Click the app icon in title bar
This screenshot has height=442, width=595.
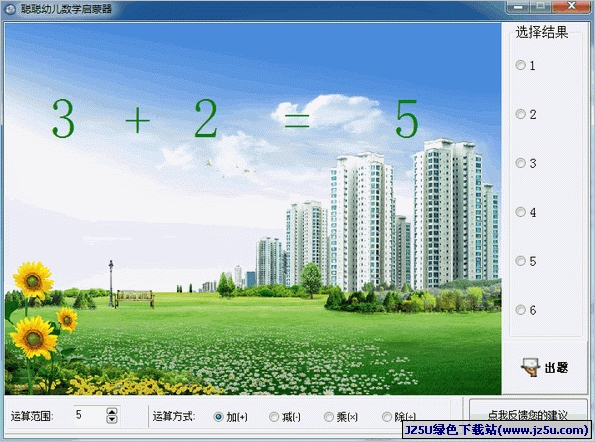[x=10, y=9]
